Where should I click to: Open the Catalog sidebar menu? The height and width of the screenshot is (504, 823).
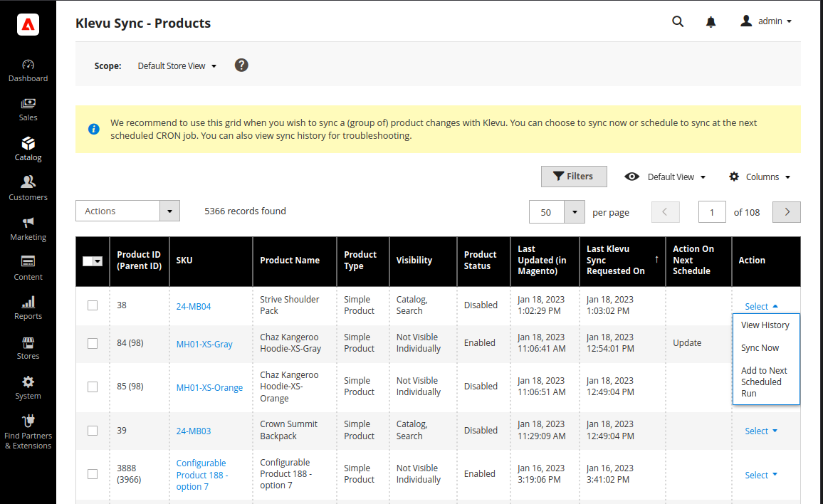pyautogui.click(x=28, y=149)
